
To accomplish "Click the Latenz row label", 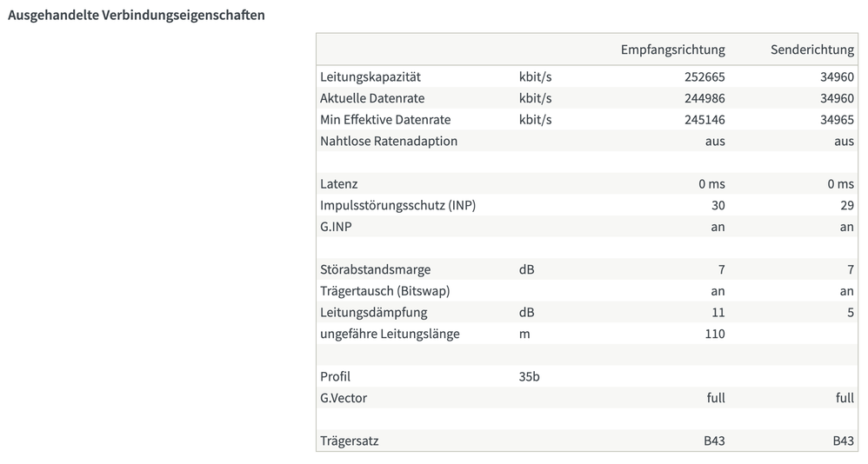I will pos(338,184).
